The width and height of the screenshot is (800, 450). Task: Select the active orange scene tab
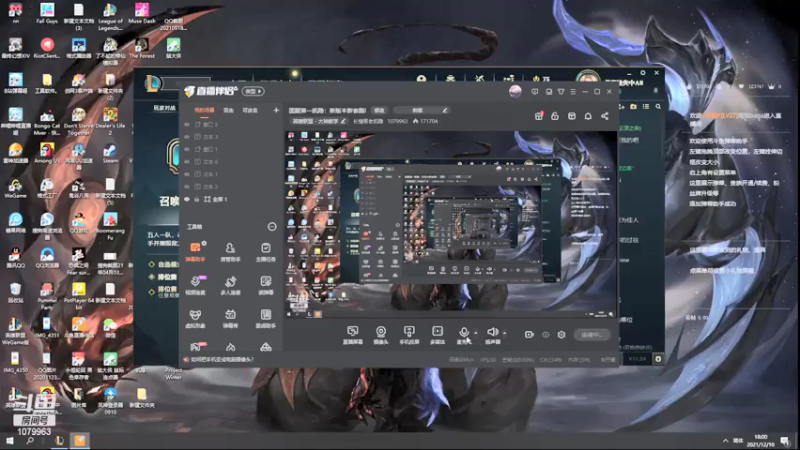click(204, 110)
